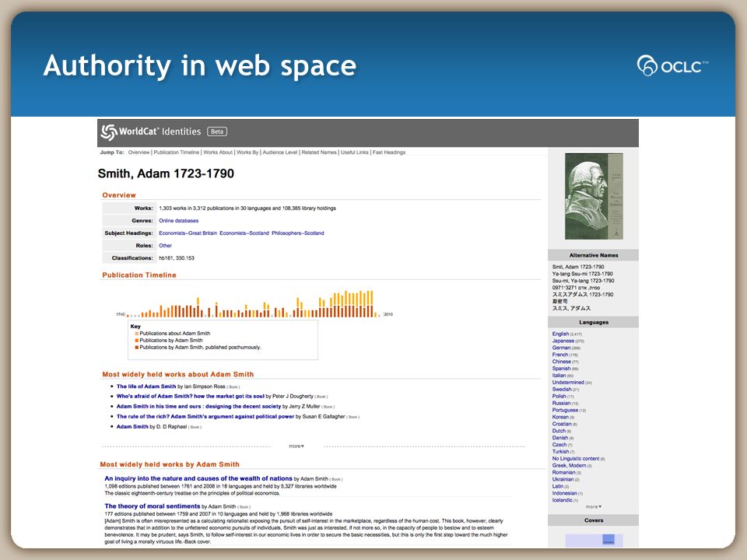Image resolution: width=747 pixels, height=560 pixels.
Task: Click the Adam Smith book cover portrait
Action: point(594,196)
